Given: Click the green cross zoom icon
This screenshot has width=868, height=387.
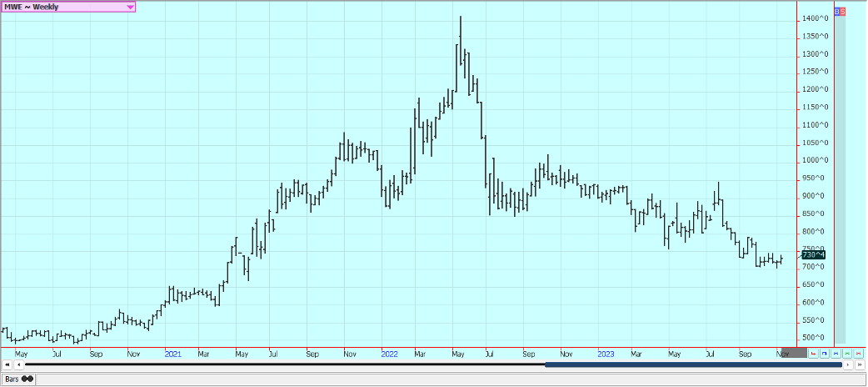Looking at the screenshot, I should (846, 354).
